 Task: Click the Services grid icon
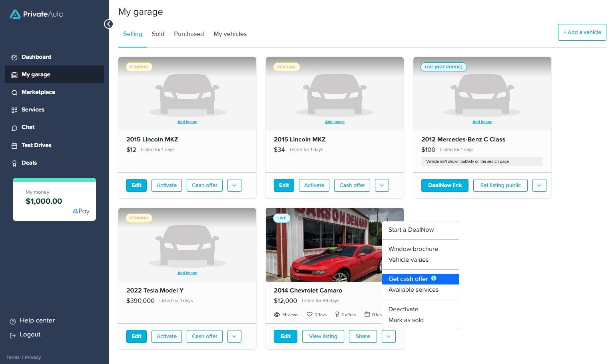point(14,110)
